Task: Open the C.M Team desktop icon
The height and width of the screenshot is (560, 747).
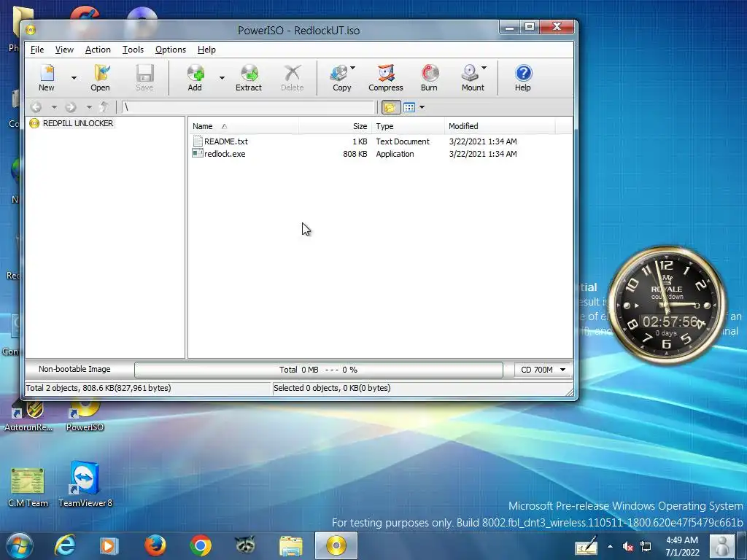Action: 28,487
